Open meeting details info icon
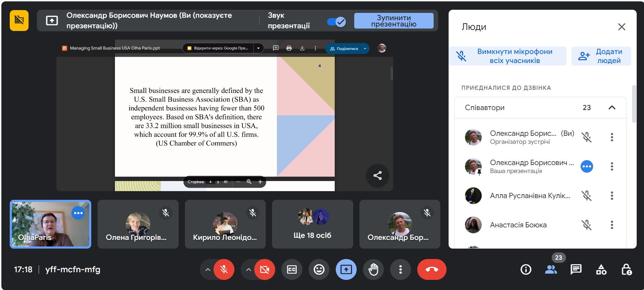644x290 pixels. 526,269
